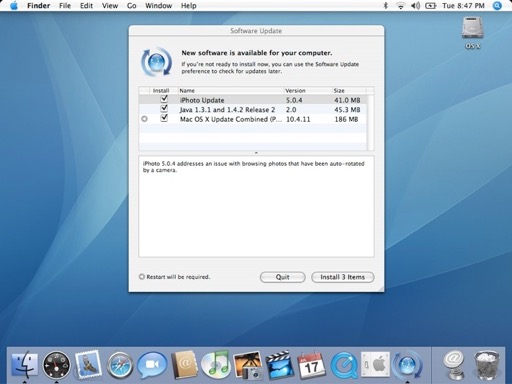Click version 10.4.11 cell
This screenshot has width=512, height=384.
click(x=298, y=119)
